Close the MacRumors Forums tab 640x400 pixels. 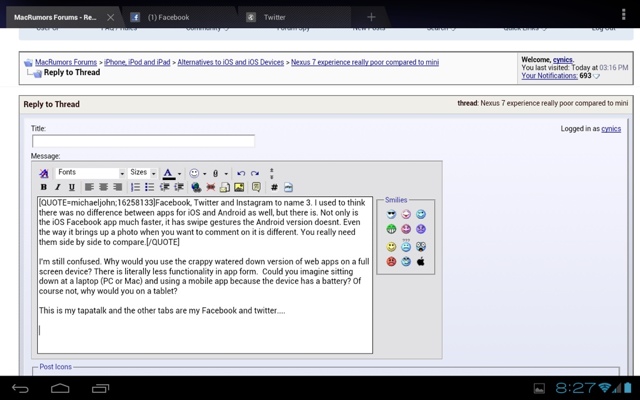pyautogui.click(x=111, y=17)
